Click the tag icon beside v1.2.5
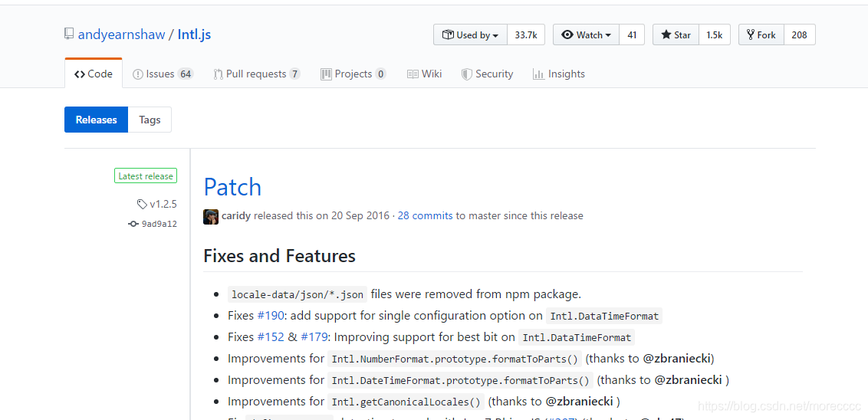Screen dimensions: 868x420 142,204
